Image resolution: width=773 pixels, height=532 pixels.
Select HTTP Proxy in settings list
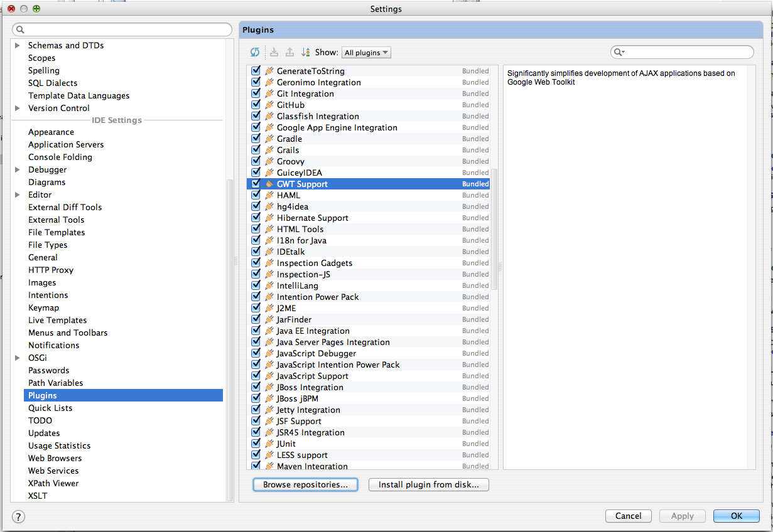pyautogui.click(x=51, y=270)
